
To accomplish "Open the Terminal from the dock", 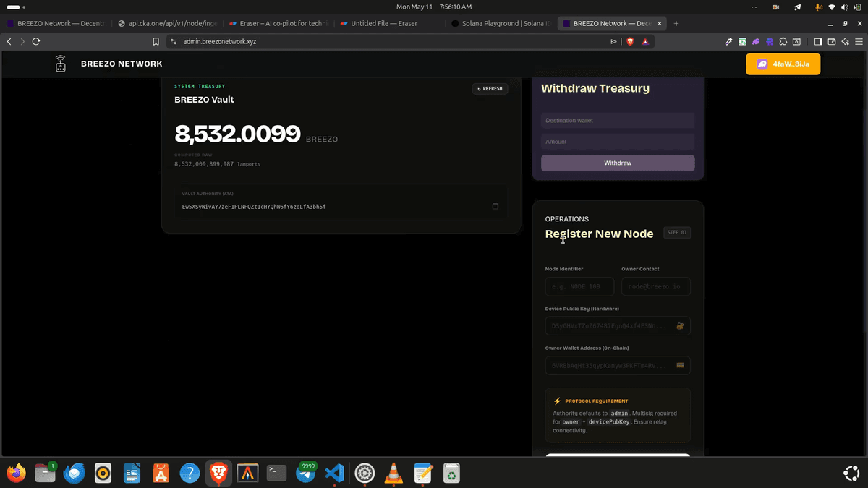I will coord(276,474).
